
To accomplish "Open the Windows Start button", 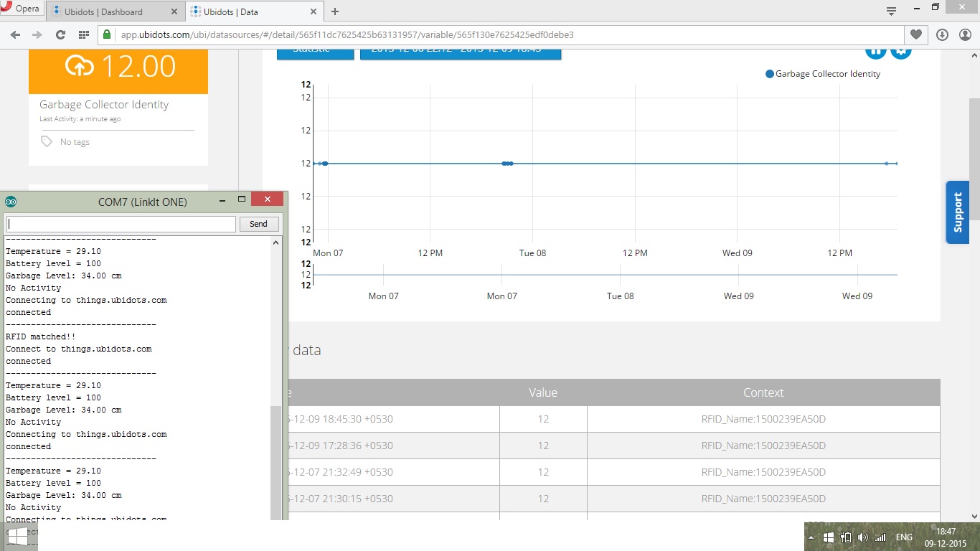I will [17, 535].
